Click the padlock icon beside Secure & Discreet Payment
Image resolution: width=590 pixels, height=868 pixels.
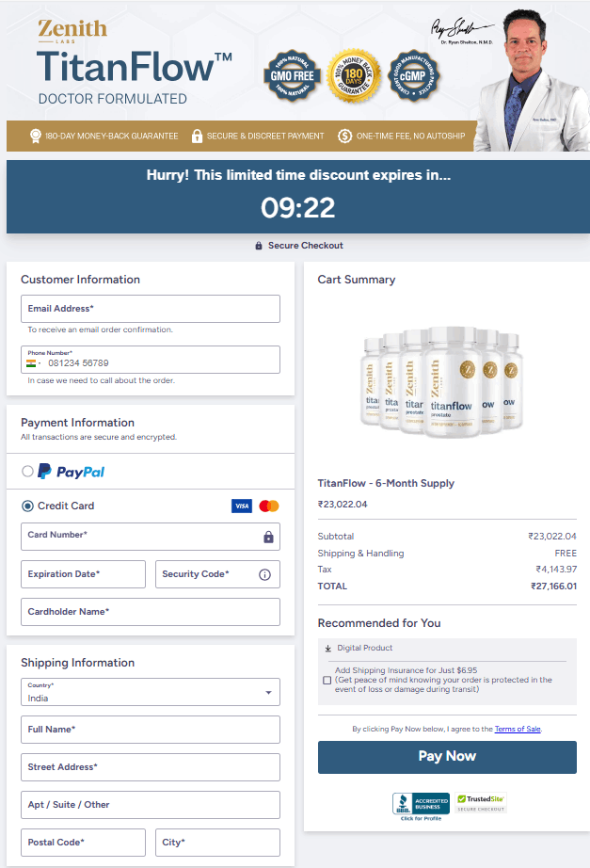[x=197, y=136]
